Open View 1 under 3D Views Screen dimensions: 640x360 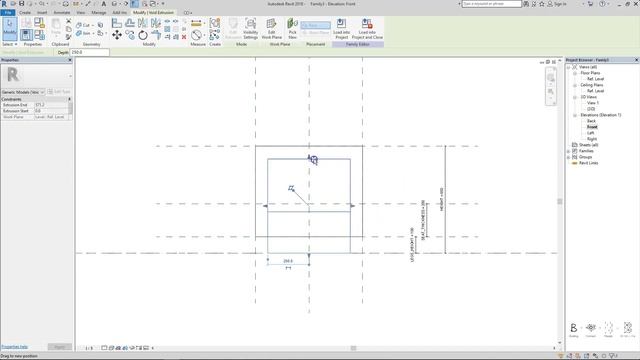593,103
